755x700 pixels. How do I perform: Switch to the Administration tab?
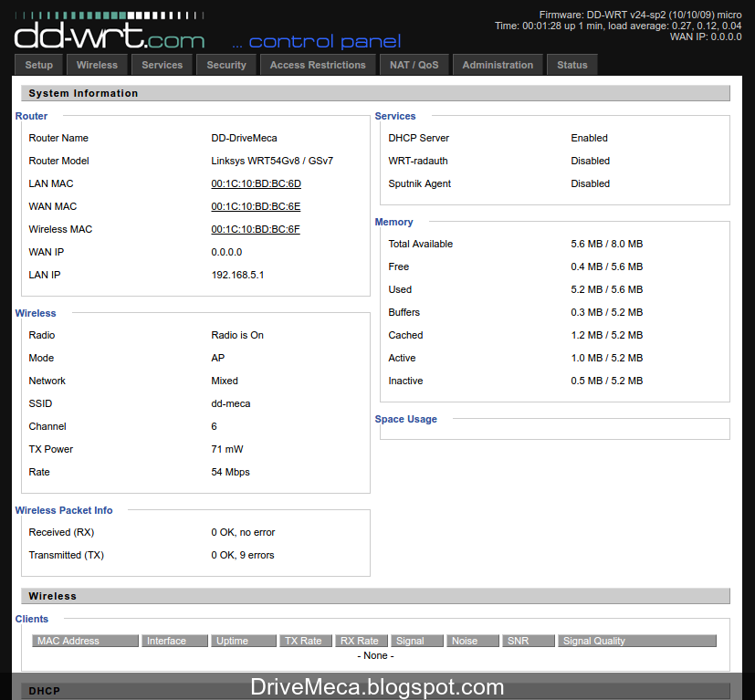(x=498, y=64)
